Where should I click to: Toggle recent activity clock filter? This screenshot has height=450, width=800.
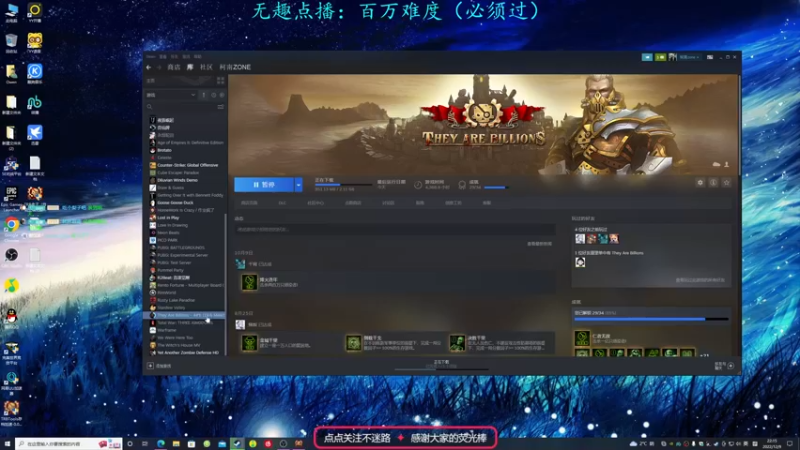[213, 95]
